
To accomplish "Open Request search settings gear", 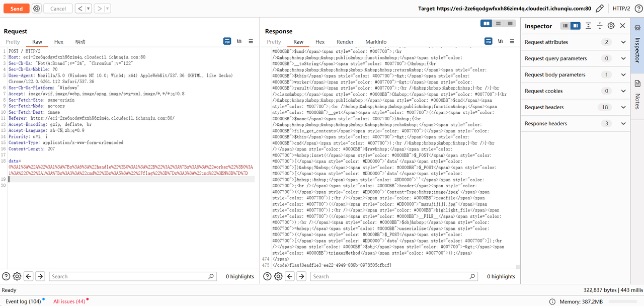I will 17,276.
